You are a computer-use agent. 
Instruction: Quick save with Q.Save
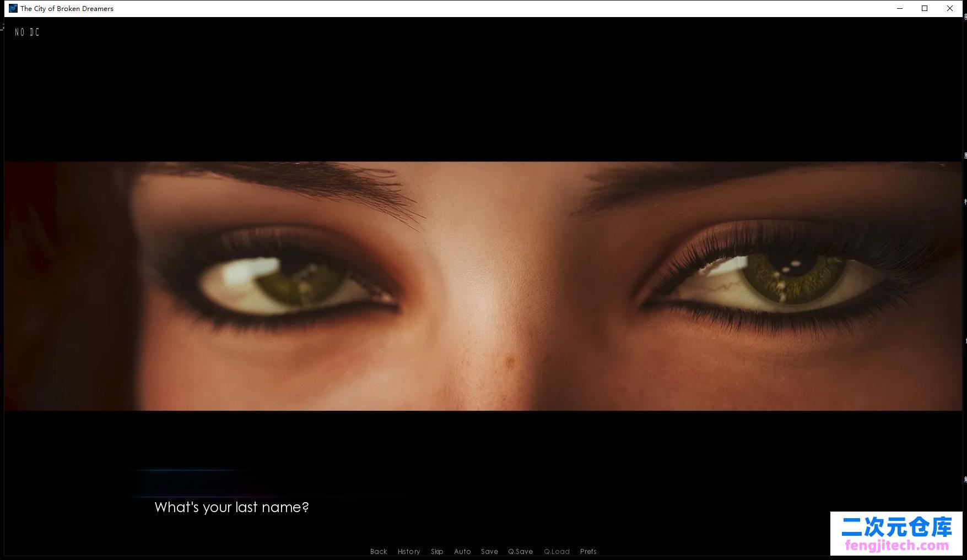tap(521, 551)
